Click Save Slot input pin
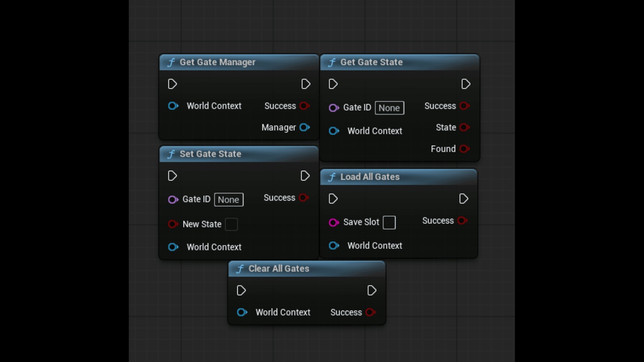644x362 pixels. point(334,222)
